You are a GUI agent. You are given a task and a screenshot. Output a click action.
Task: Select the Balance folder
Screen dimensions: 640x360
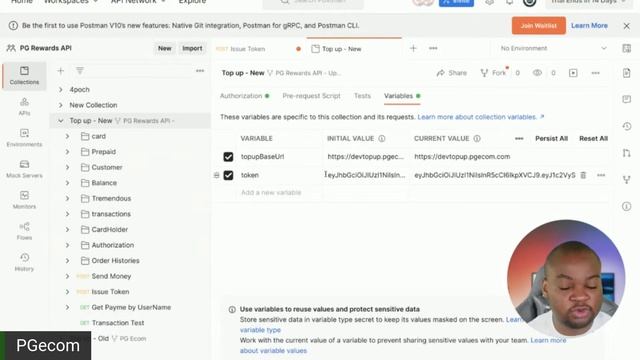point(104,183)
